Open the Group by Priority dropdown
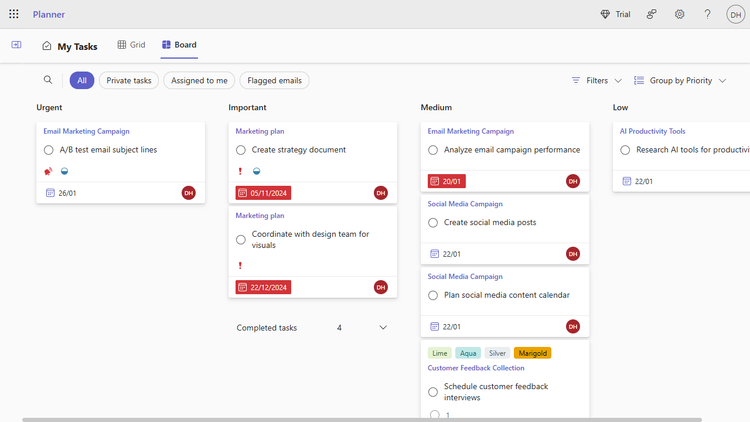Viewport: 750px width, 422px height. point(680,80)
